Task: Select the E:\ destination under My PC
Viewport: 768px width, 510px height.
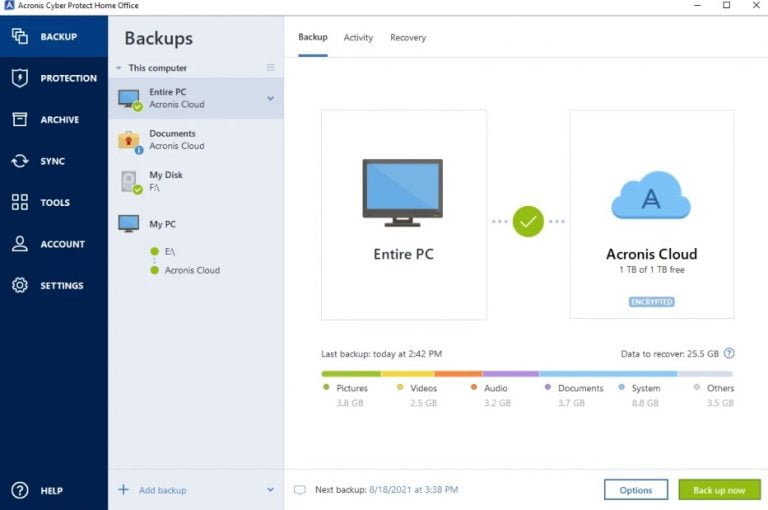Action: coord(169,251)
